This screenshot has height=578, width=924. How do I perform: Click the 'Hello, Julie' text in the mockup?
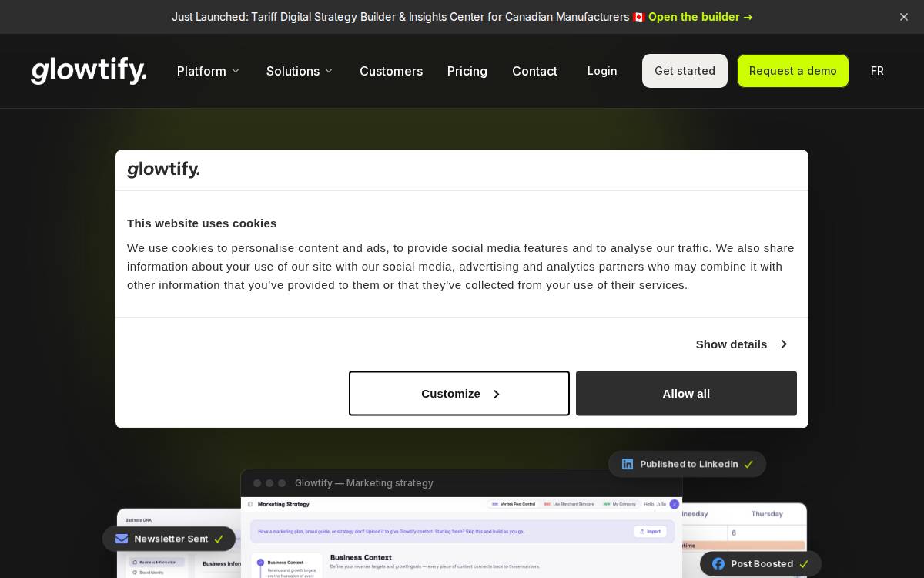[654, 504]
